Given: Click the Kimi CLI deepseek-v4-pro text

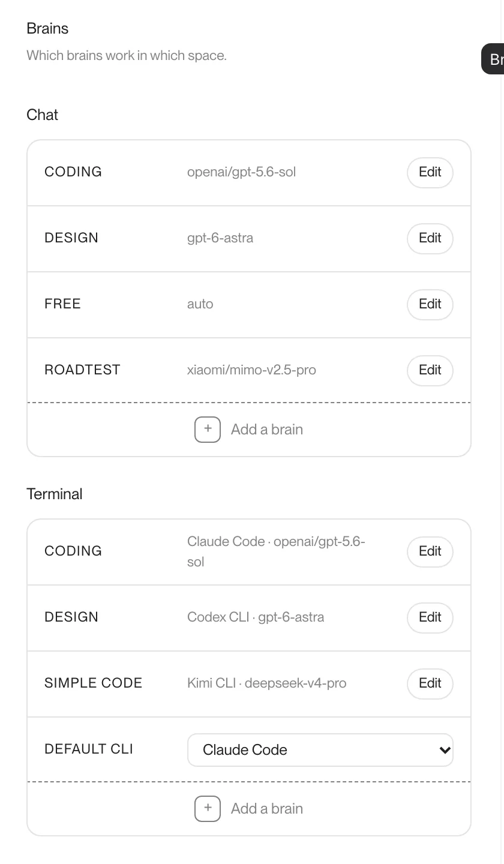Looking at the screenshot, I should (x=266, y=683).
